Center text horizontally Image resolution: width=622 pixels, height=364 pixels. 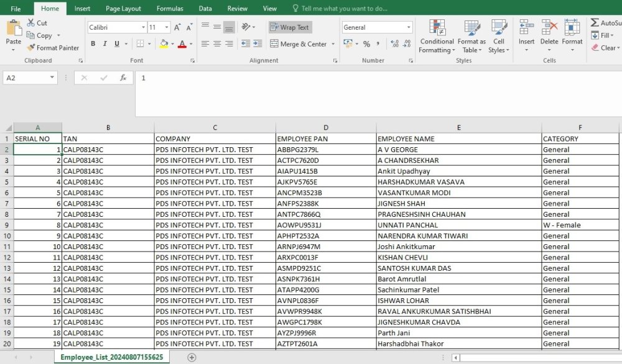click(217, 43)
